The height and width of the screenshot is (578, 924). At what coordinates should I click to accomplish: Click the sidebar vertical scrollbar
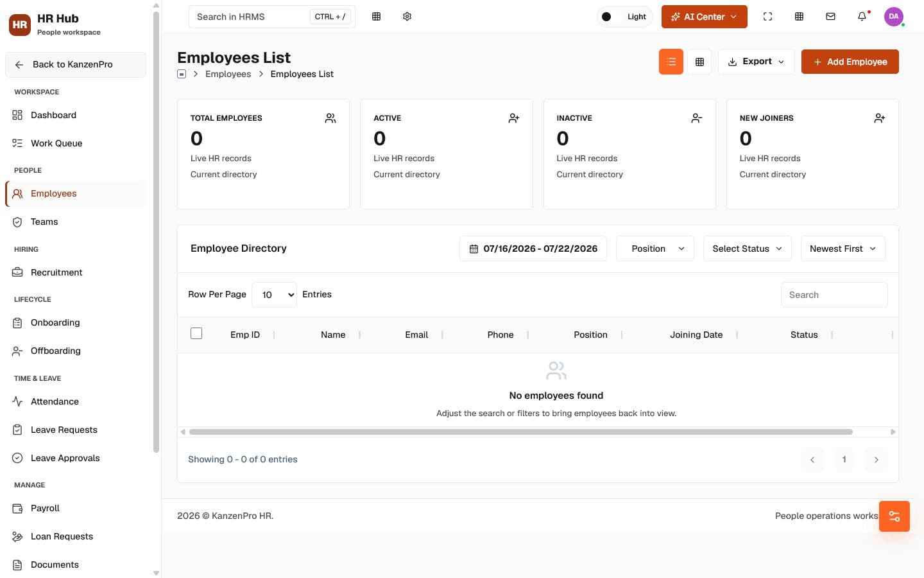point(156,231)
